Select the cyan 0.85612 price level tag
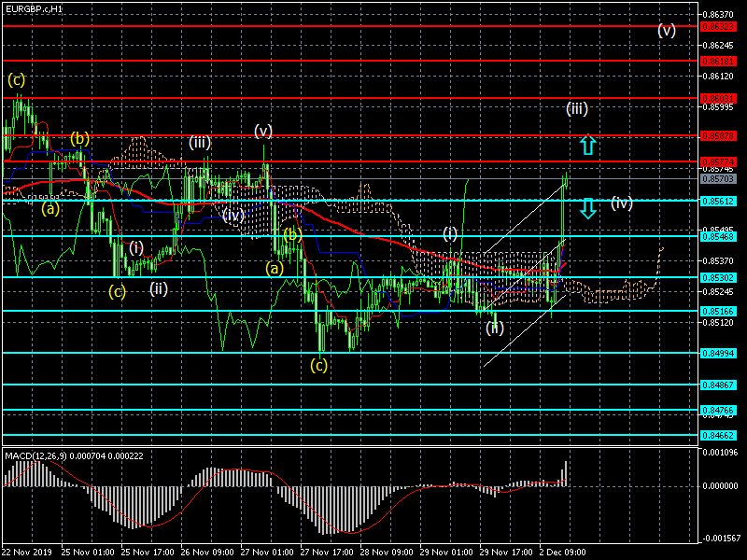Viewport: 747px width, 560px height. (721, 201)
